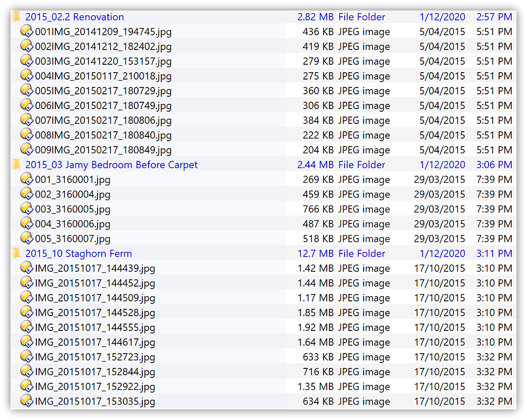Screen dimensions: 527x420
Task: Click the 2.44 MB size of Jamy Bedroom folder
Action: tap(316, 164)
